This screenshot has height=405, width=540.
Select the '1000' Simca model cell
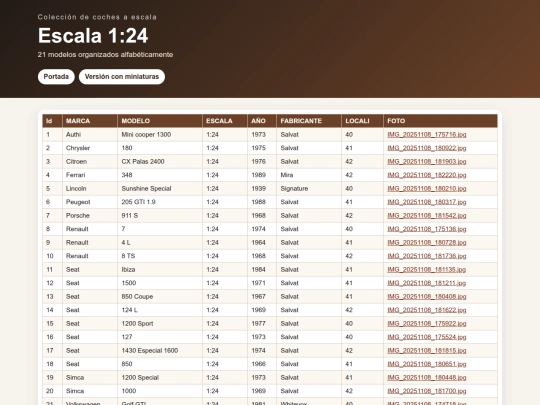click(160, 391)
